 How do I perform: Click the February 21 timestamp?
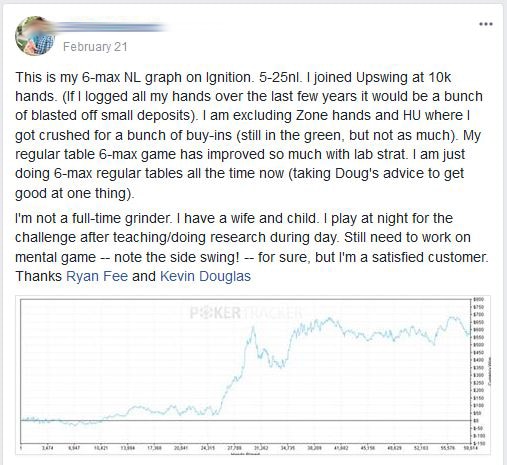tap(95, 47)
